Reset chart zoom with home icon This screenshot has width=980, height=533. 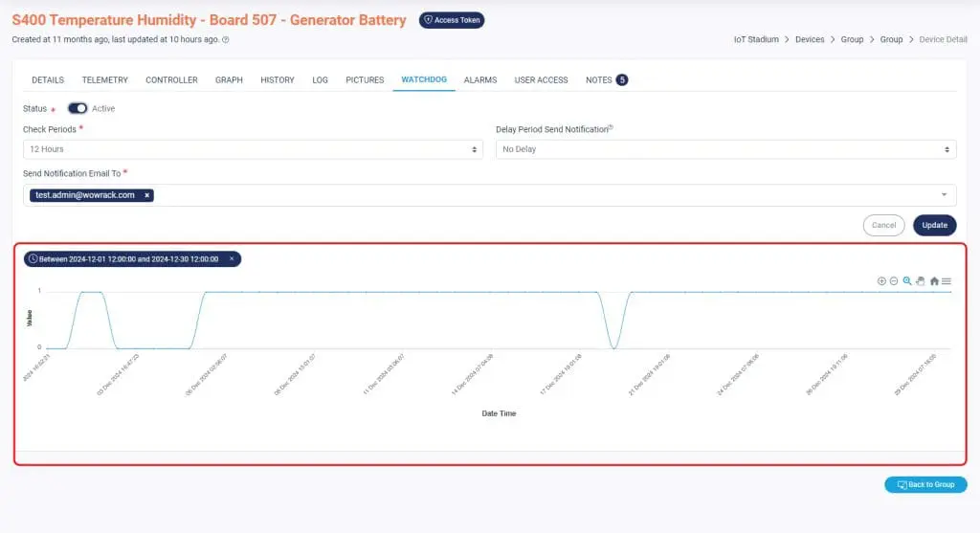pos(934,280)
